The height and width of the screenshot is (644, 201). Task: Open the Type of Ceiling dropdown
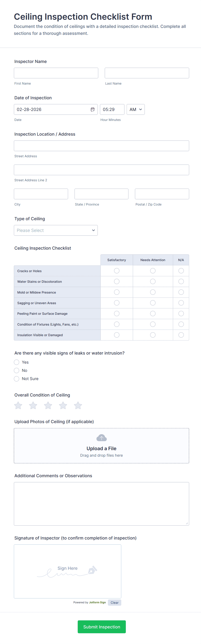pos(56,230)
